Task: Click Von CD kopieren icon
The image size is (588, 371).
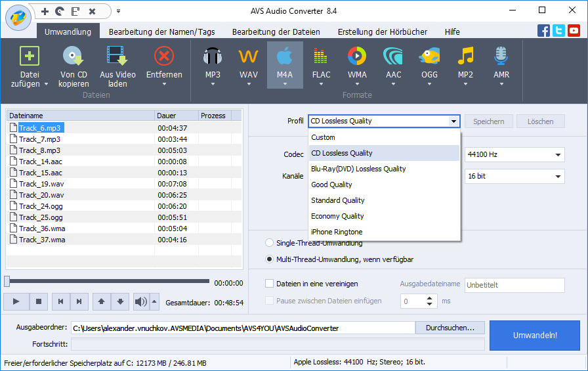Action: (73, 57)
